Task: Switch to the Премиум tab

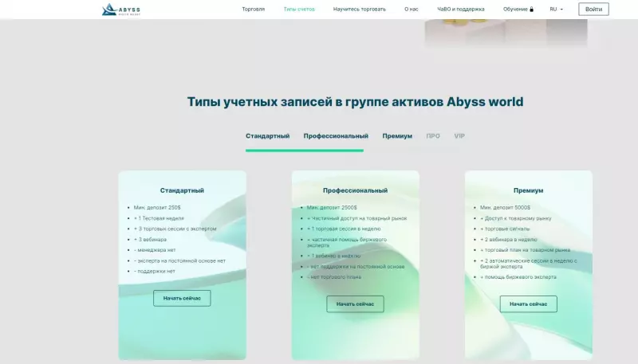Action: pyautogui.click(x=397, y=136)
